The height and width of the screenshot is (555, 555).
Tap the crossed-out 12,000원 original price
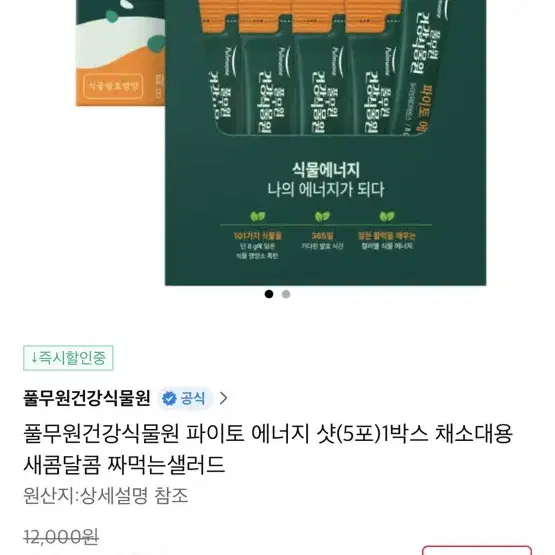(61, 537)
